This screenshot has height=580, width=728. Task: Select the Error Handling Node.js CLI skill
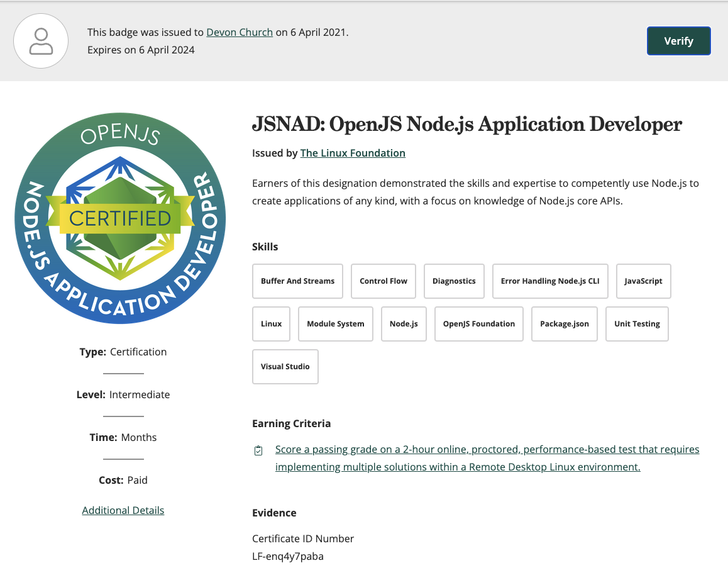(x=550, y=281)
